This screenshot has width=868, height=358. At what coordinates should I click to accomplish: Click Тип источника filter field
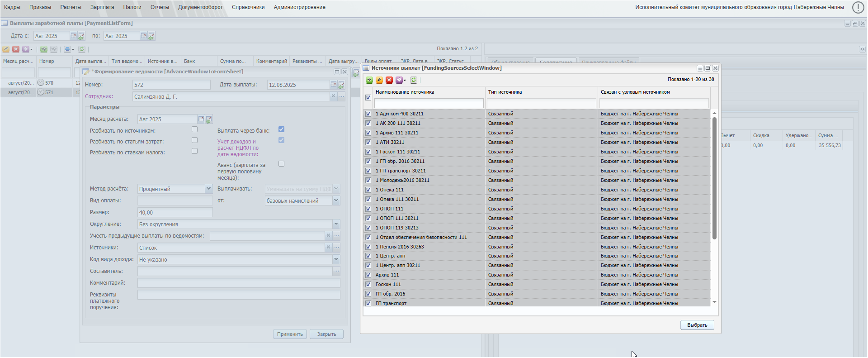point(542,103)
